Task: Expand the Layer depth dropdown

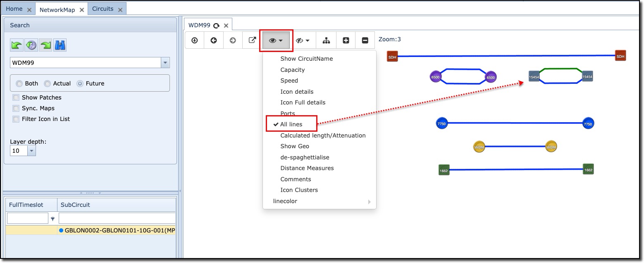Action: coord(32,151)
